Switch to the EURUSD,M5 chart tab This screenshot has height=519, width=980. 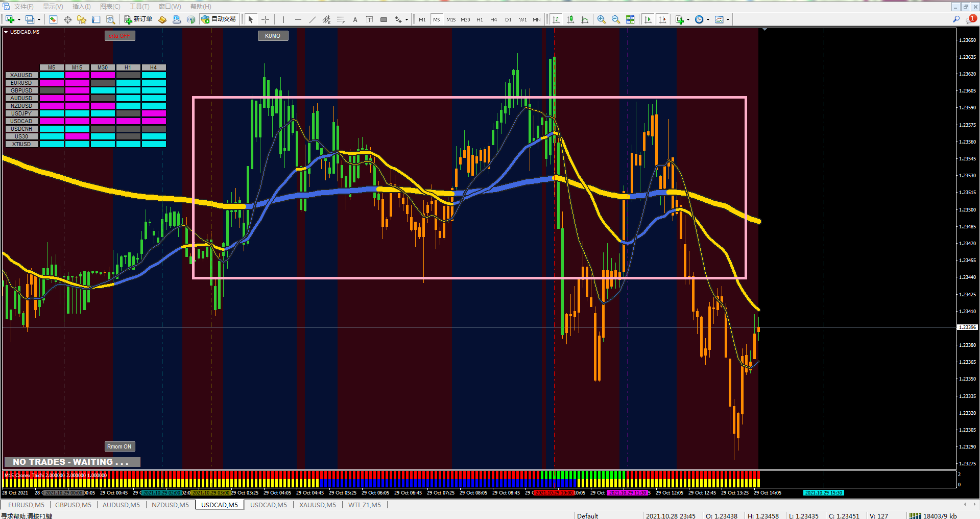pos(26,505)
